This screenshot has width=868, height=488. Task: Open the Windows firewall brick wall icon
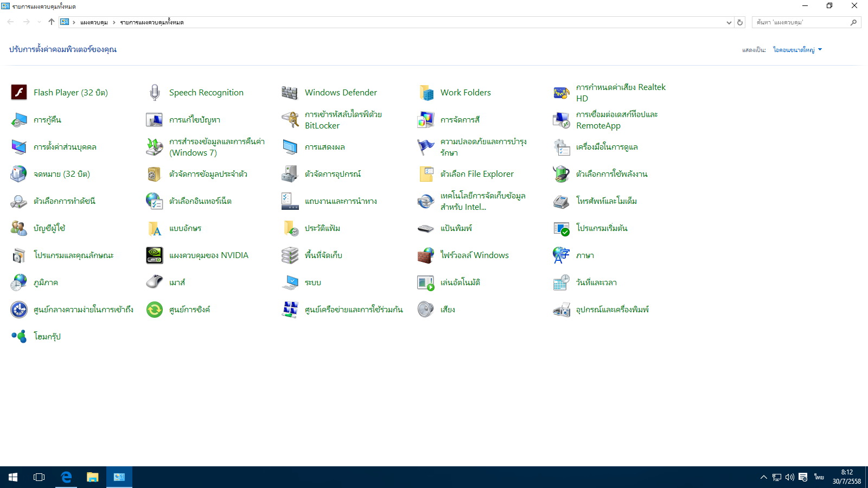pyautogui.click(x=426, y=255)
